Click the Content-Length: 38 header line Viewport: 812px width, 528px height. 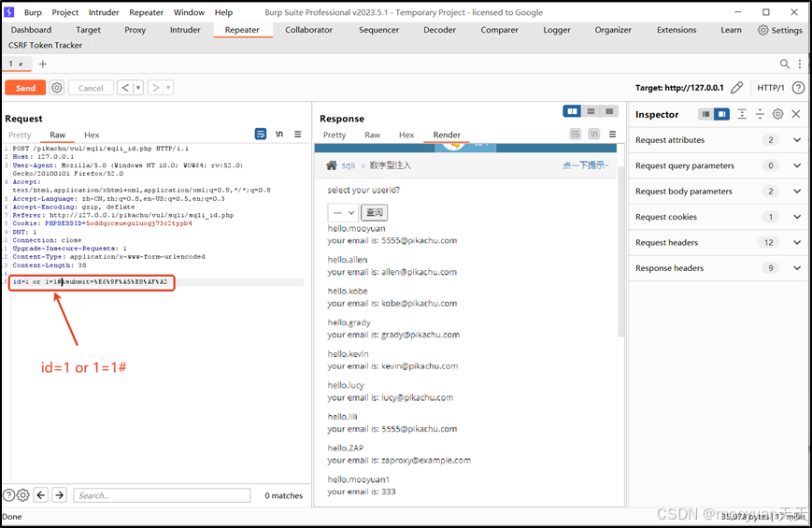pyautogui.click(x=50, y=264)
